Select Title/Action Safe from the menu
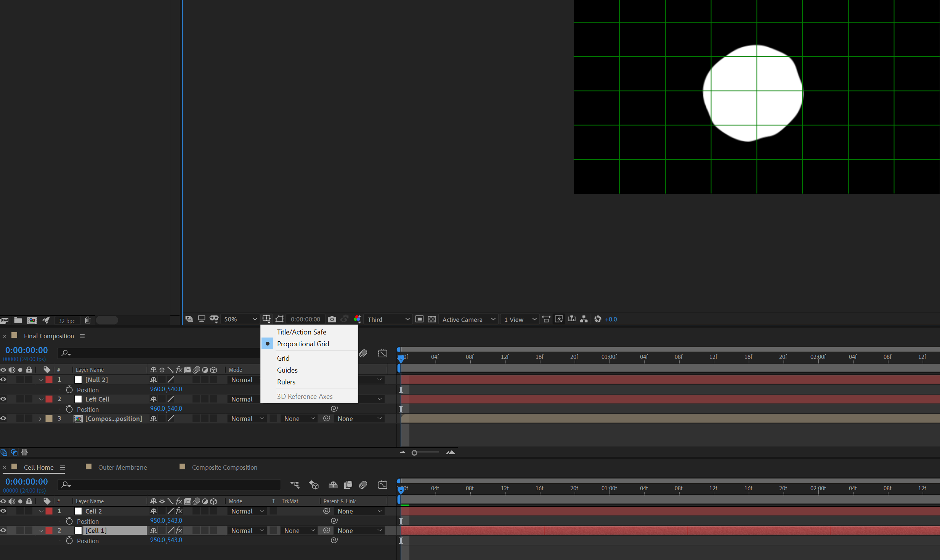 tap(301, 332)
